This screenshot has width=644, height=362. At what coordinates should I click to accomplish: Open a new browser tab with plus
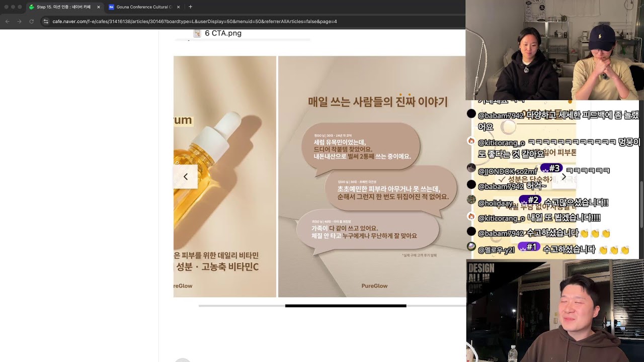(x=190, y=7)
